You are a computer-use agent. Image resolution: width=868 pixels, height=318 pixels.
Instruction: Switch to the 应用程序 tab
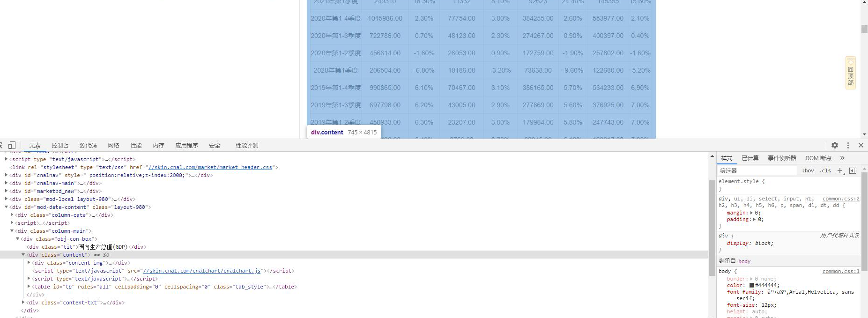[186, 145]
